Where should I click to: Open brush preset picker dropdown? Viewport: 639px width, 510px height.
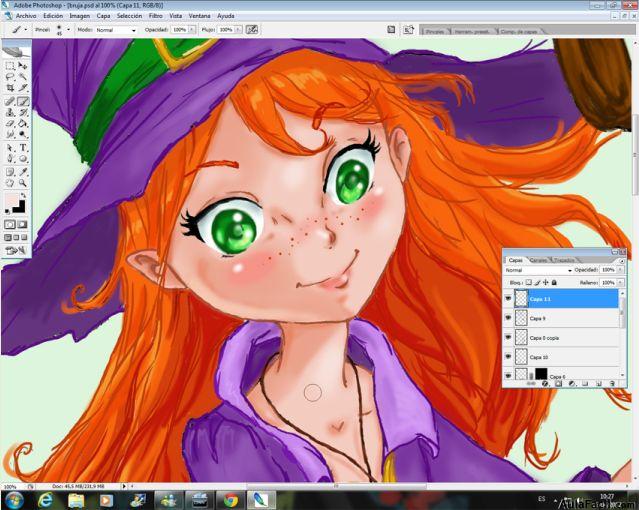68,29
